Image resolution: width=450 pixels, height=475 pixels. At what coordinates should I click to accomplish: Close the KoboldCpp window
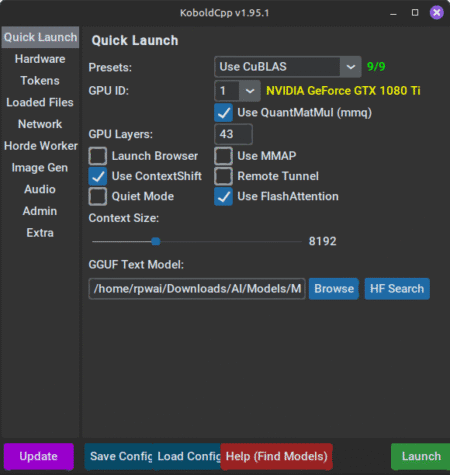coord(437,13)
